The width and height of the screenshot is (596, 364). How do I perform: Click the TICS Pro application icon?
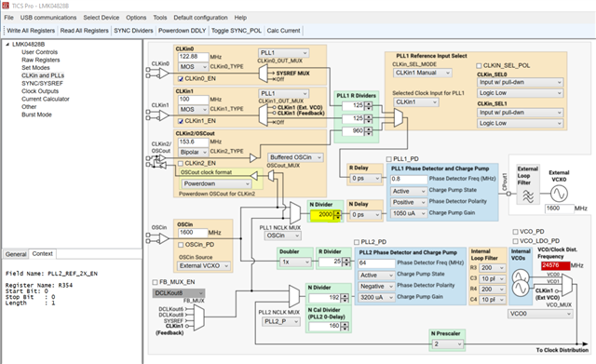(x=6, y=6)
